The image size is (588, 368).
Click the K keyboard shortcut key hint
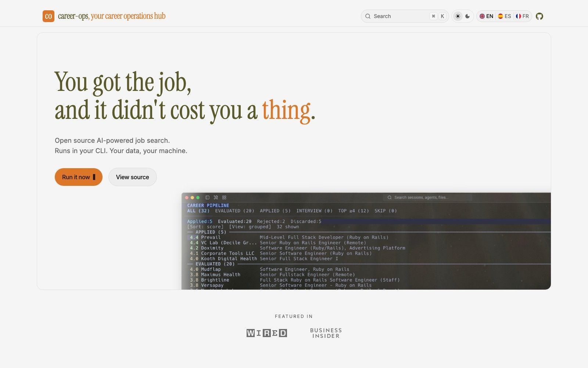coord(442,16)
